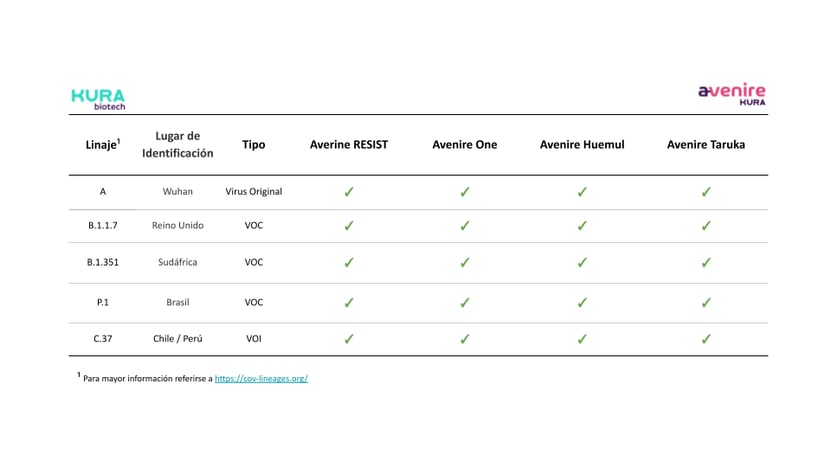
Task: Select the Tipo column header
Action: [253, 144]
